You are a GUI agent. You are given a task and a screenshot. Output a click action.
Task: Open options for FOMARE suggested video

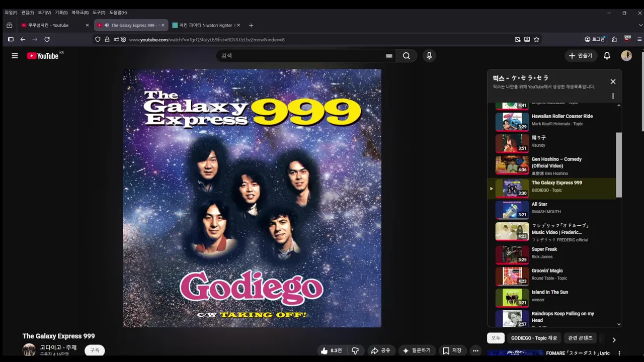(x=619, y=353)
